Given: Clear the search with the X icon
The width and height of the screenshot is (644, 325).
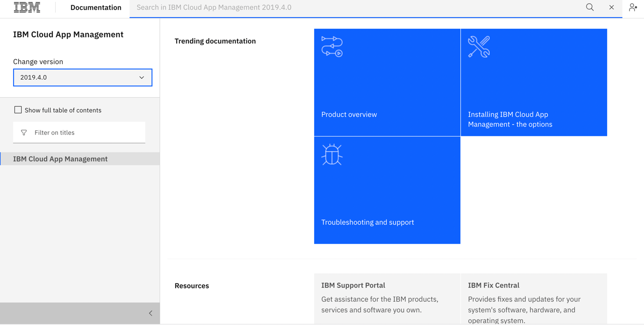Looking at the screenshot, I should 611,7.
